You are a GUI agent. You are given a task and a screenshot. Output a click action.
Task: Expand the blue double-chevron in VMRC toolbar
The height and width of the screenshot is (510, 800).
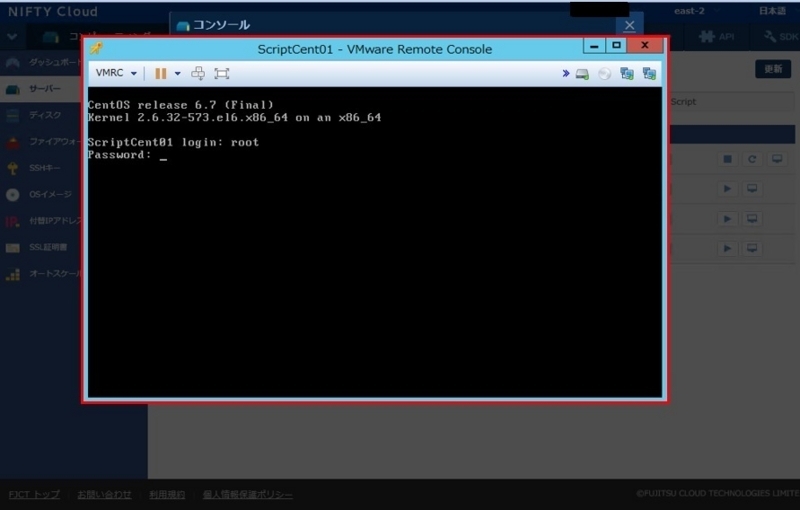[565, 73]
